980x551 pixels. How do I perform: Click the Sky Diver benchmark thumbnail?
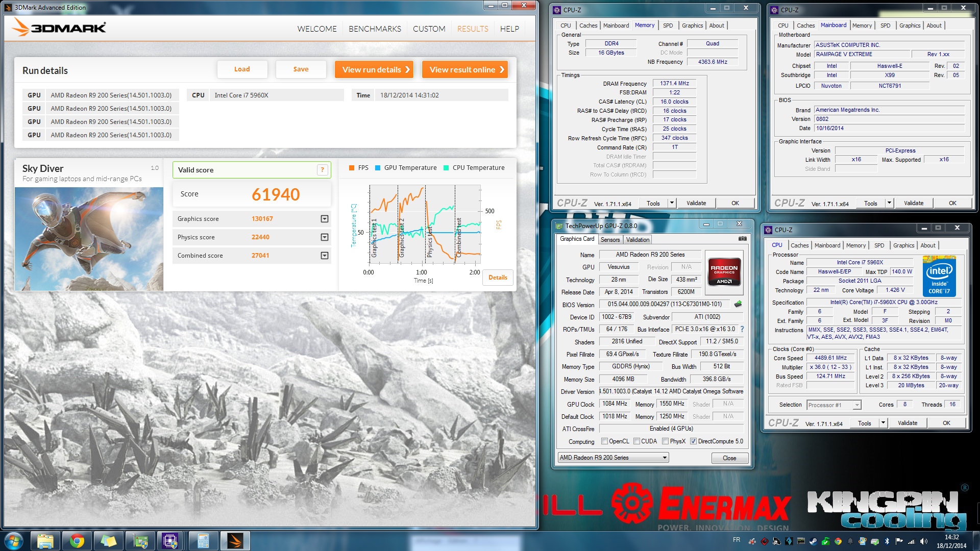89,239
